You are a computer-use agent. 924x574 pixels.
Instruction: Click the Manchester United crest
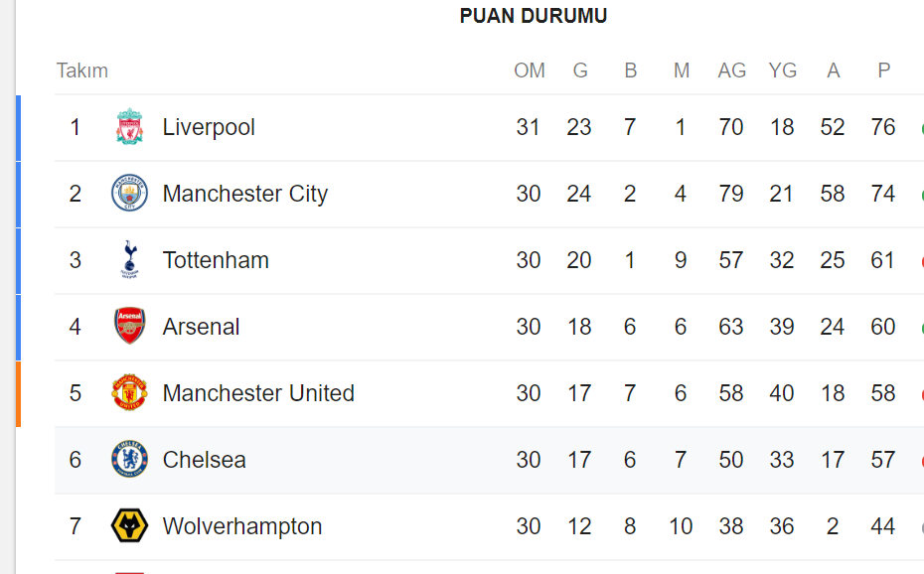click(x=129, y=392)
